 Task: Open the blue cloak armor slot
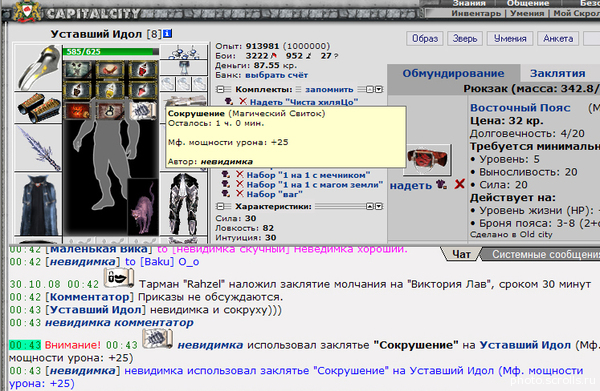pyautogui.click(x=38, y=204)
